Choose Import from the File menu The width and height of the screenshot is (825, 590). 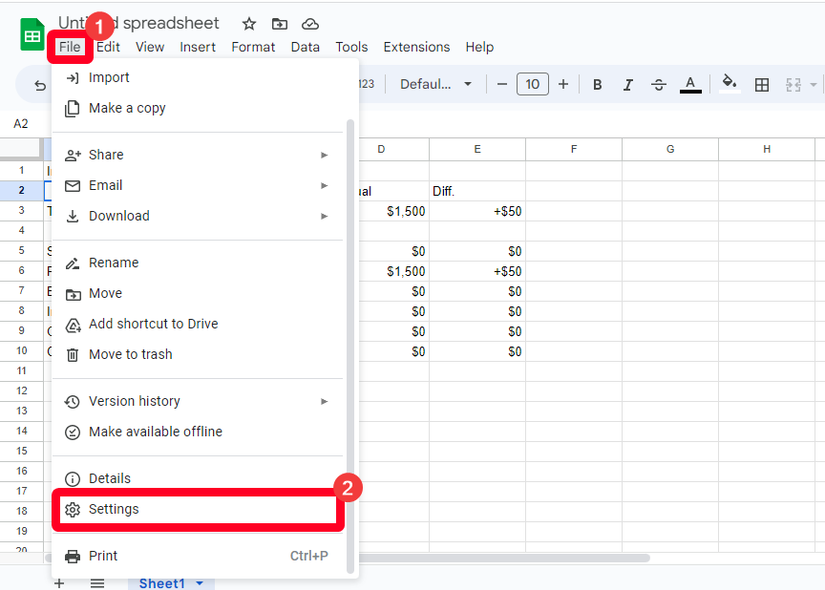(x=198, y=77)
